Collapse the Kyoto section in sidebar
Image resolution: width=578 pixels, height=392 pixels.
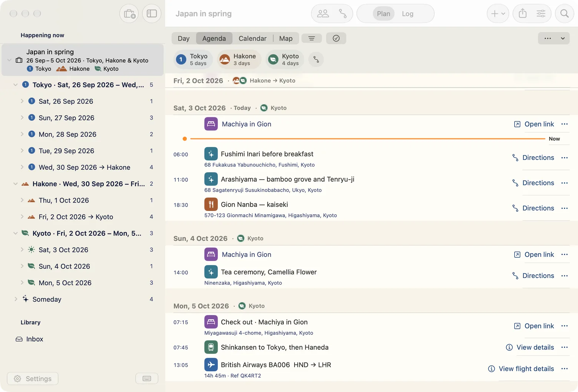(x=16, y=233)
